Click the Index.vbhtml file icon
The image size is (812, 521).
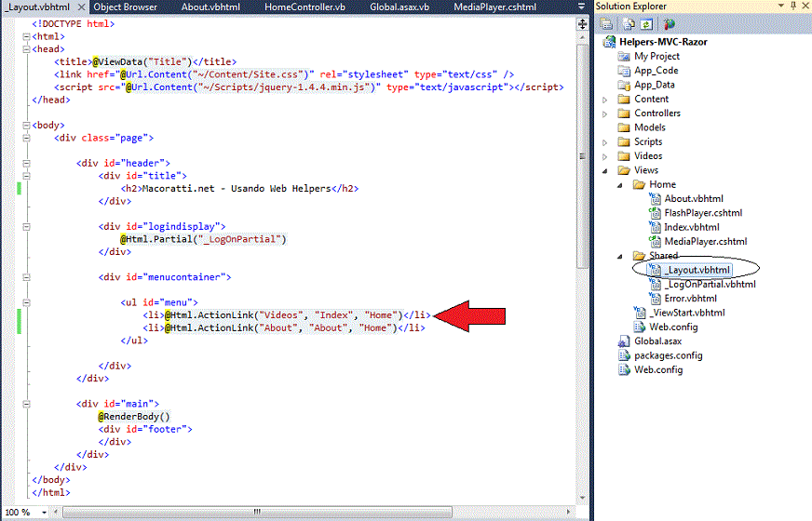click(x=655, y=227)
